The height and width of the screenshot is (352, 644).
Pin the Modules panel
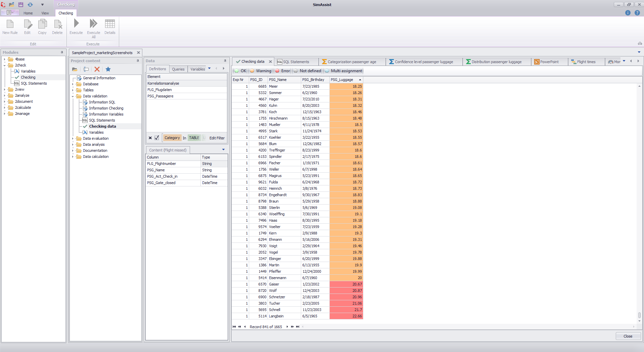pyautogui.click(x=62, y=52)
